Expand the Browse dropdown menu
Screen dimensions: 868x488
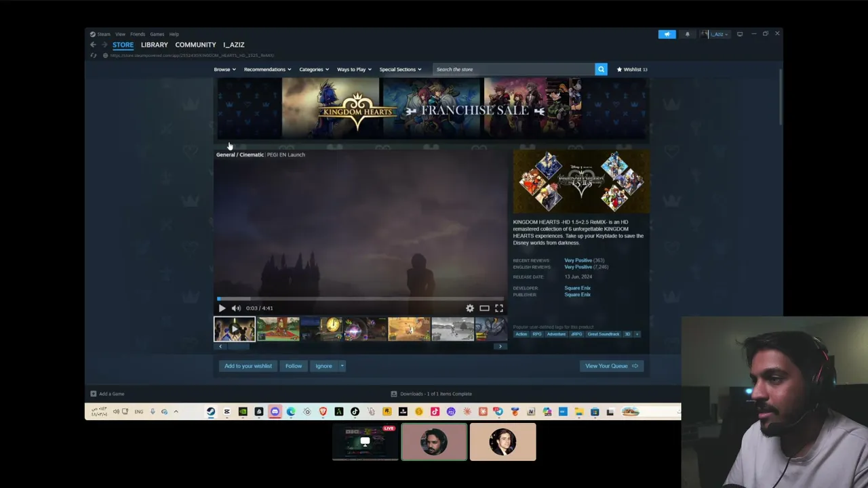point(225,69)
